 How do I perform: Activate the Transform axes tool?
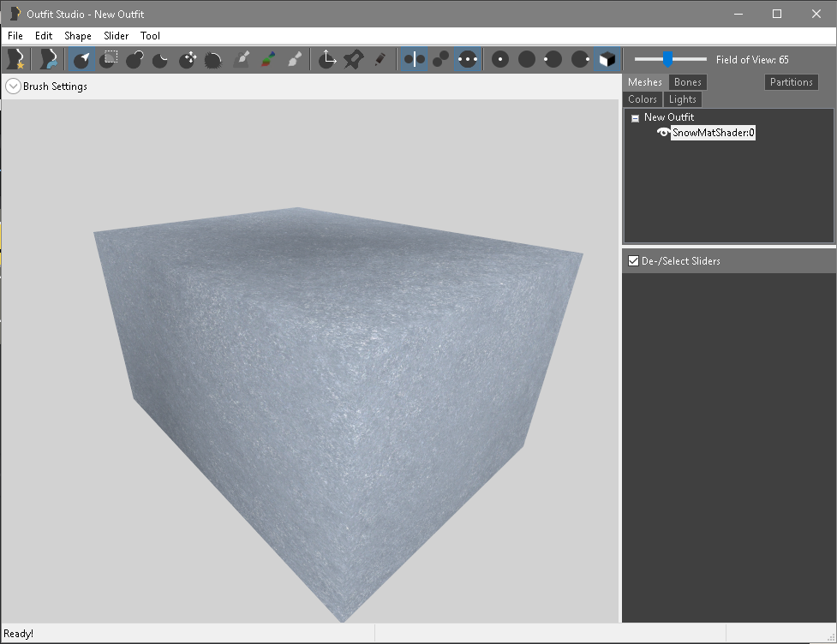326,59
